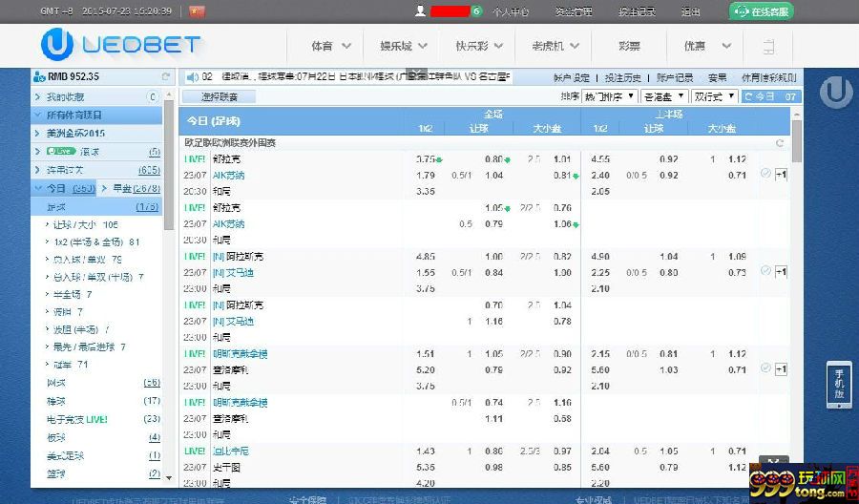The image size is (859, 504).
Task: Click the Chinese flag language icon
Action: click(197, 10)
